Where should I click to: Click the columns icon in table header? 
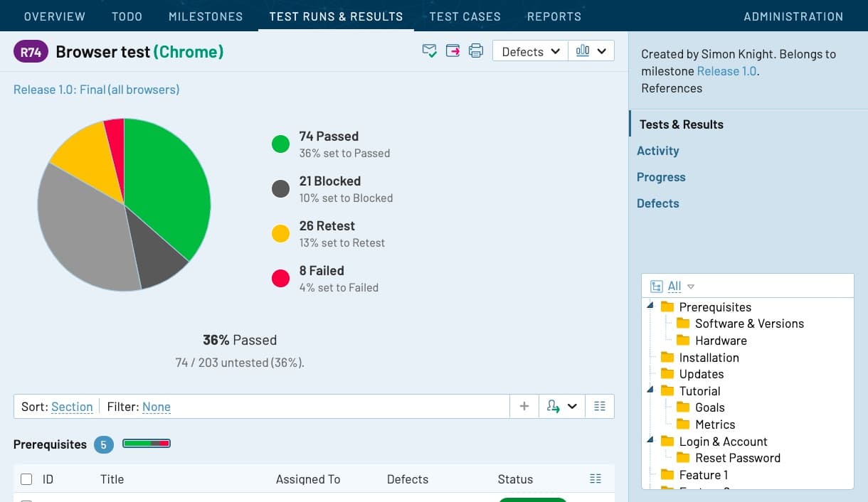click(x=596, y=479)
